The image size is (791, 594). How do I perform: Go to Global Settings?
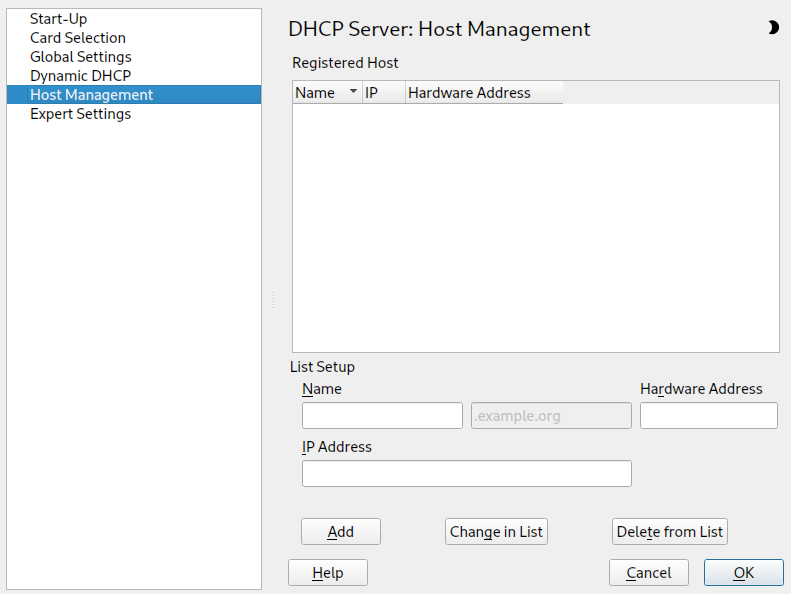coord(81,57)
